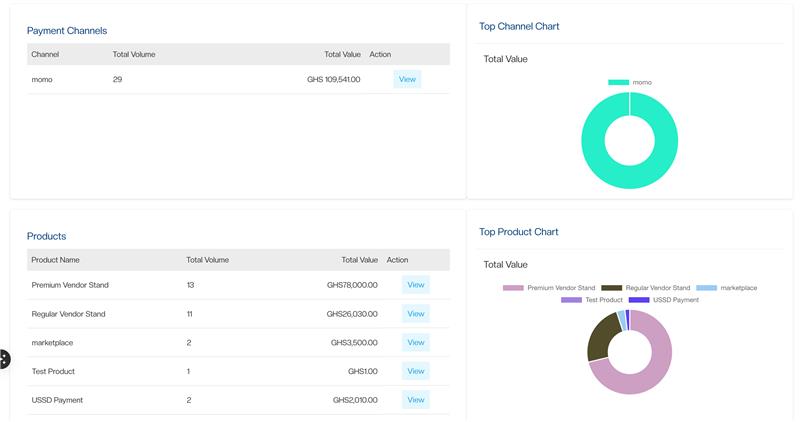The width and height of the screenshot is (800, 422).
Task: Click the Top Product Chart heading
Action: coord(518,232)
